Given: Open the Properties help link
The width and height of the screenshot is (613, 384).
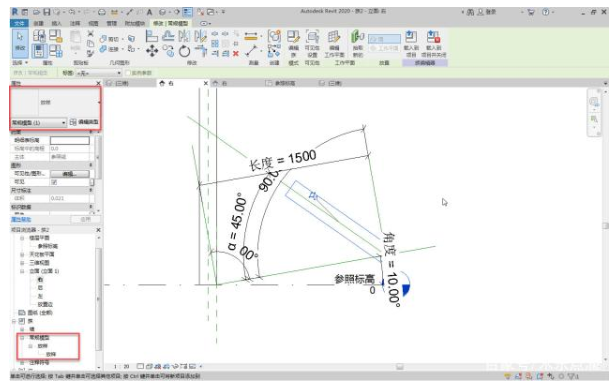Looking at the screenshot, I should click(x=21, y=219).
